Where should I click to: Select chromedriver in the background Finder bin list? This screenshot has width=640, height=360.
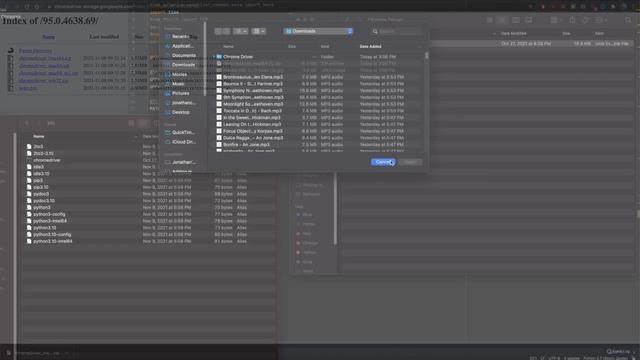47,160
